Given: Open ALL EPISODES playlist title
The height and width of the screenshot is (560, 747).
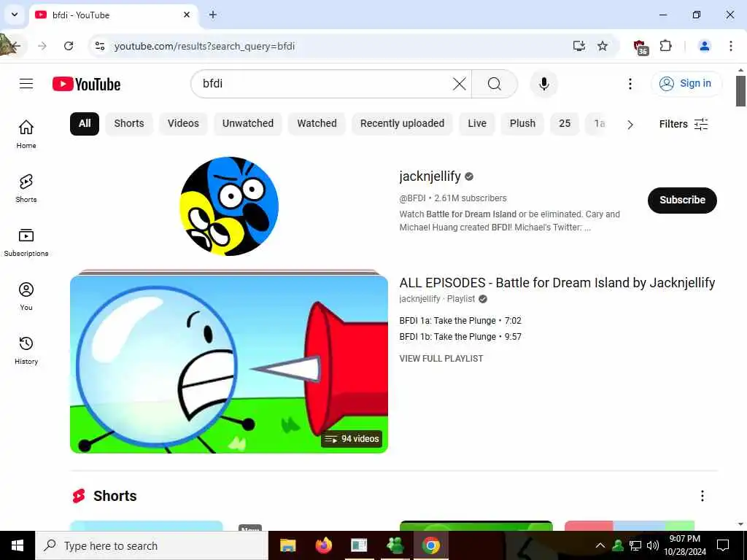Looking at the screenshot, I should (x=557, y=283).
